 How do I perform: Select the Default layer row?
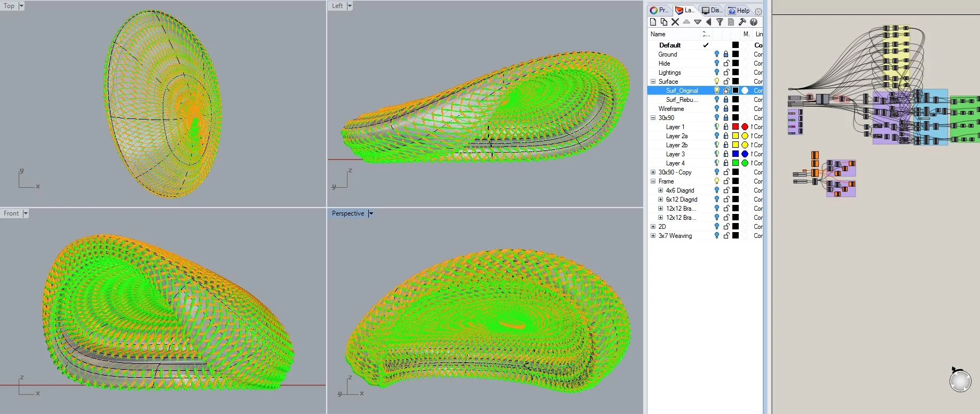tap(705, 45)
